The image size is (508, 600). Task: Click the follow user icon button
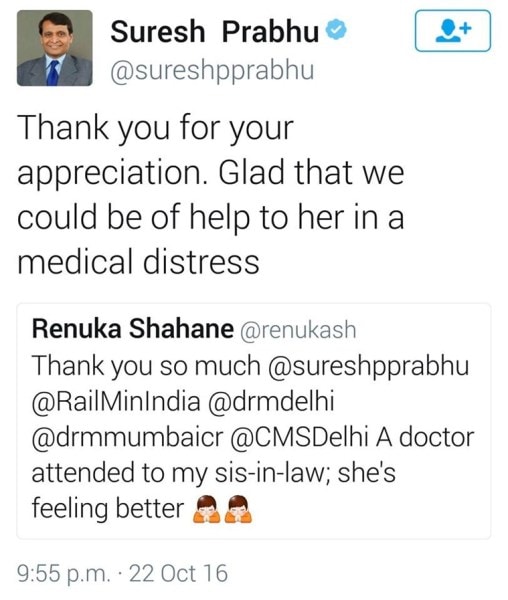coord(453,31)
